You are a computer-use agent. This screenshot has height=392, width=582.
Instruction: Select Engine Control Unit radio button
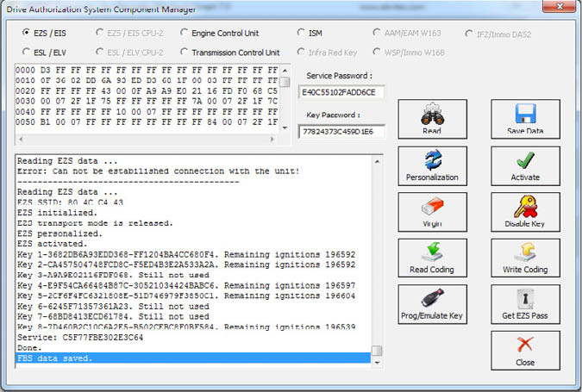click(x=185, y=33)
